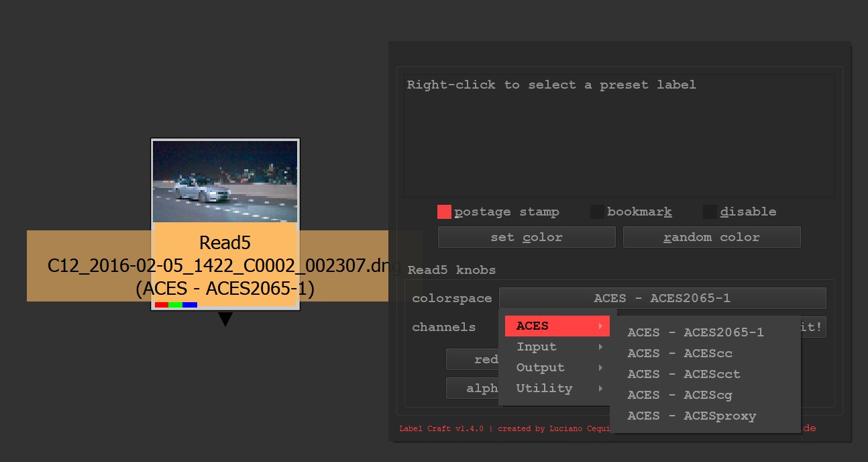This screenshot has width=868, height=462.
Task: Open the colorspace dropdown showing ACES2065-1
Action: click(662, 298)
